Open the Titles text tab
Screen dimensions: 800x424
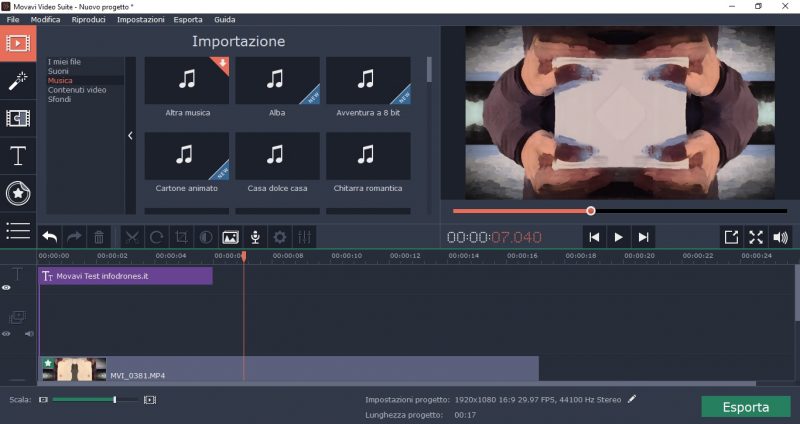pos(18,156)
